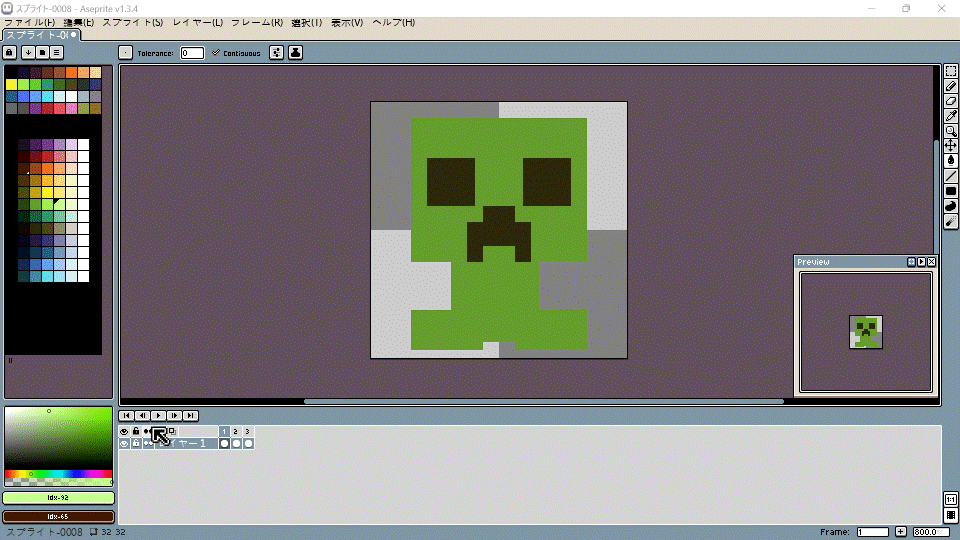Choose the Move tool

951,146
